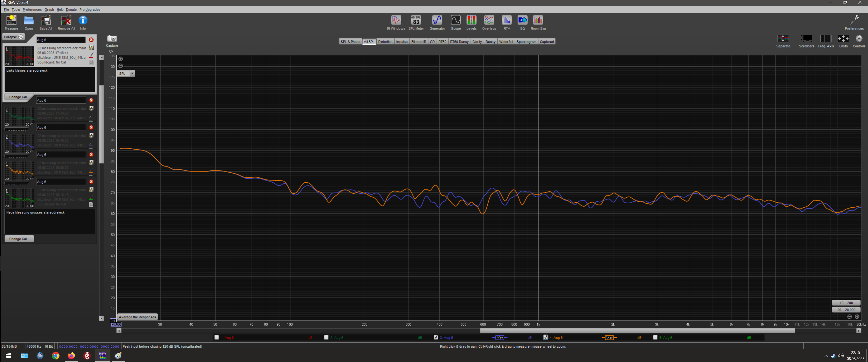The width and height of the screenshot is (868, 362).
Task: Enable trace 1 Aug 6 checkbox
Action: pyautogui.click(x=217, y=337)
